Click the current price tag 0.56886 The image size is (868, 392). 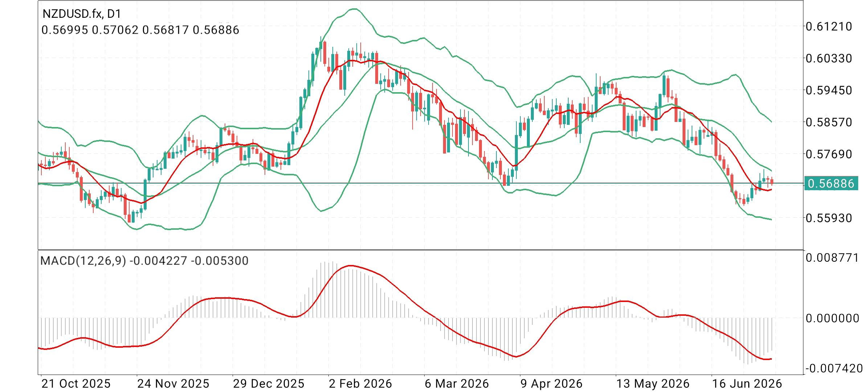[831, 183]
